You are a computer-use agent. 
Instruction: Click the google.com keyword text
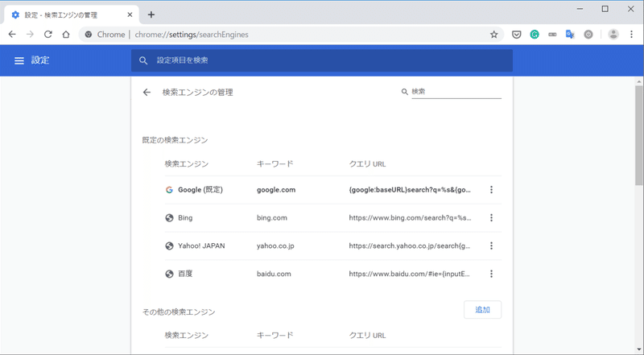pyautogui.click(x=276, y=190)
